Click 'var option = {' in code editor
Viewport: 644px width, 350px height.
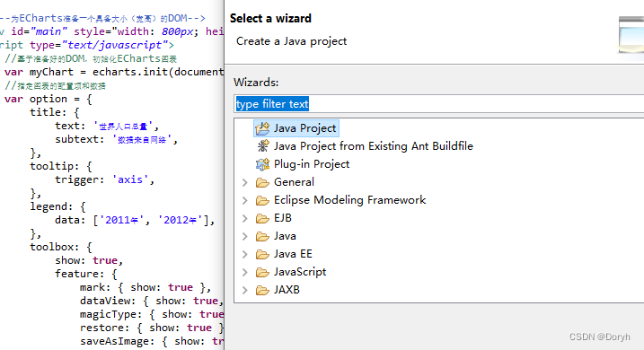[49, 99]
